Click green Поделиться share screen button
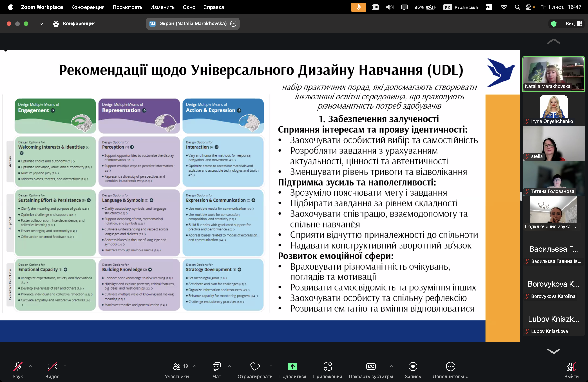Screen dimensions: 588x382 [292, 370]
